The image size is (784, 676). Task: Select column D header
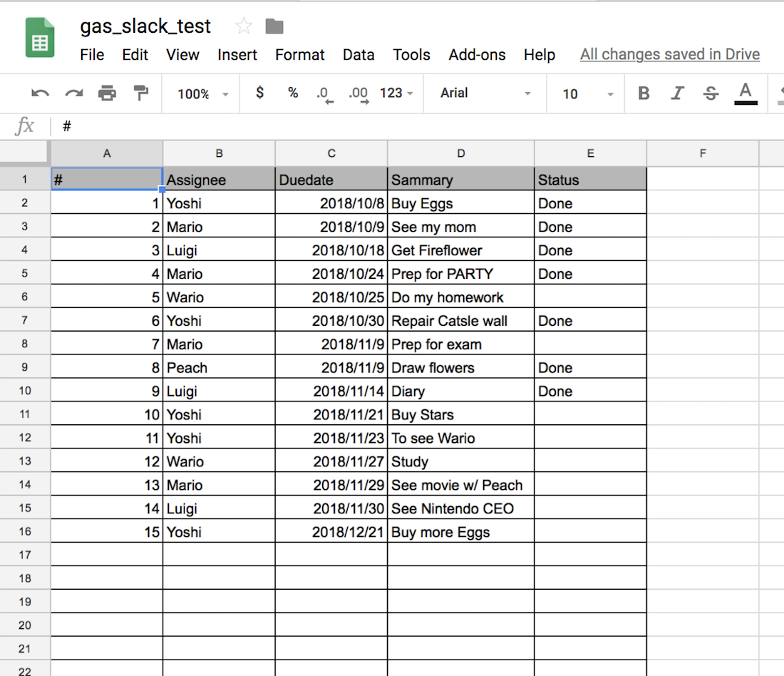[x=461, y=153]
